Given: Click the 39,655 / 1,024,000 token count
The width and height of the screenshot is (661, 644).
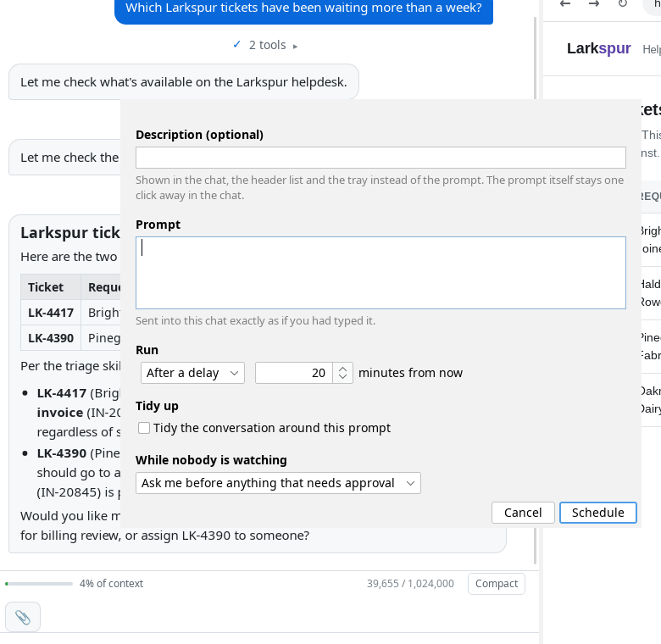Looking at the screenshot, I should coord(410,584).
